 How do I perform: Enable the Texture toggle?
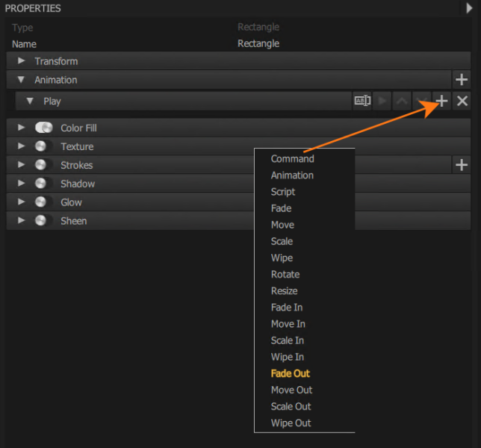click(44, 146)
